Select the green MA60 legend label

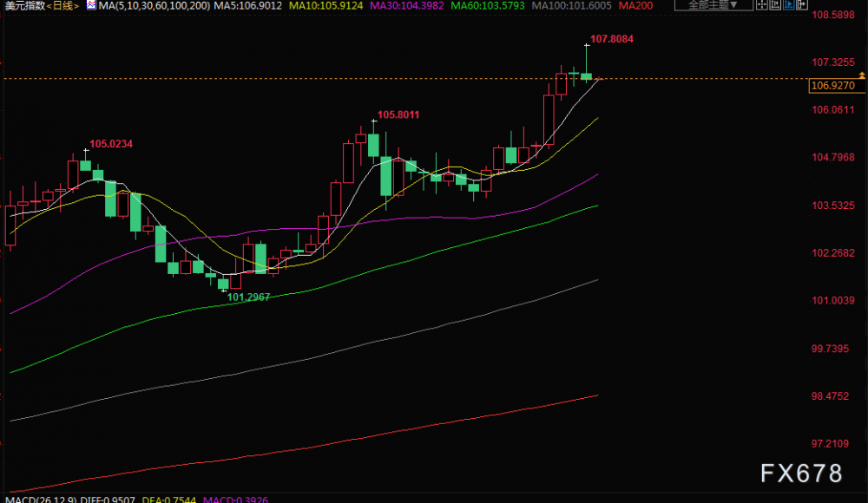pyautogui.click(x=488, y=5)
